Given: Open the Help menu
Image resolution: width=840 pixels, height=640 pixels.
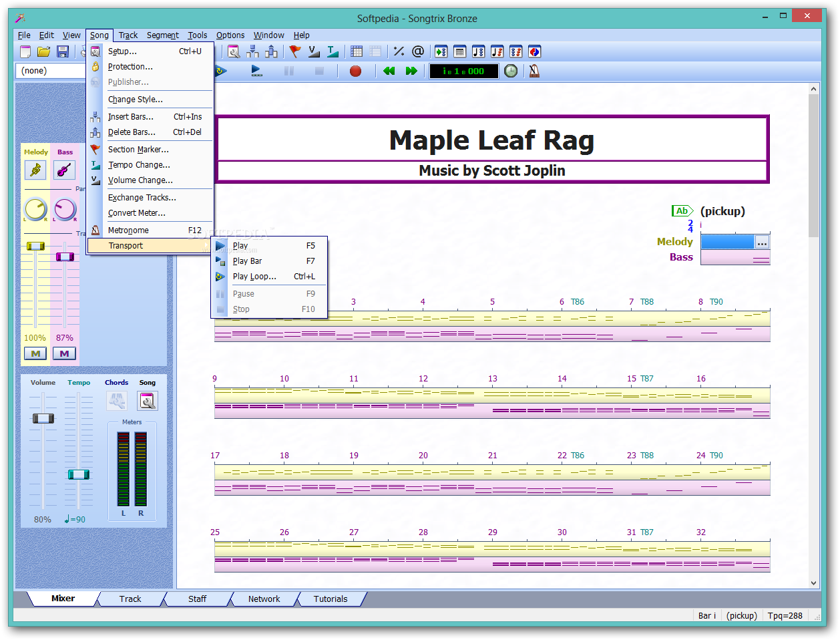Looking at the screenshot, I should [302, 35].
